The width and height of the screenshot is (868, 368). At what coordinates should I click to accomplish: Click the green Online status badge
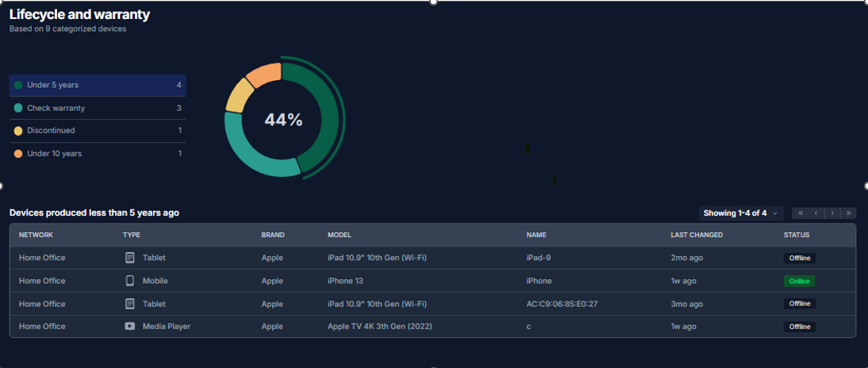pyautogui.click(x=799, y=281)
